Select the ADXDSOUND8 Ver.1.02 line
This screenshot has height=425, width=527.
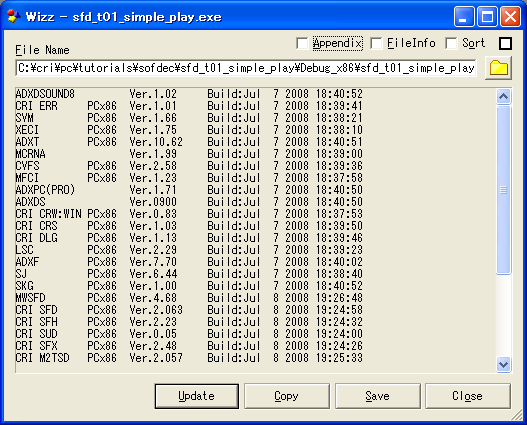(x=189, y=94)
